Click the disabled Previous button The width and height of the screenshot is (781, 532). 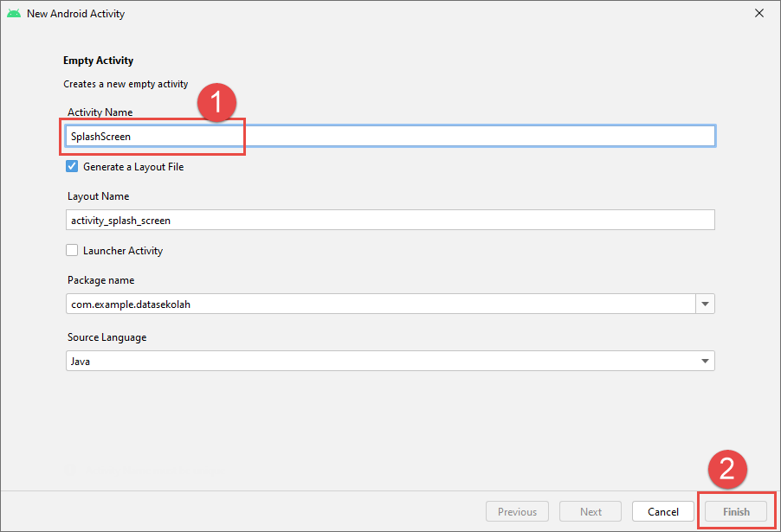click(517, 511)
